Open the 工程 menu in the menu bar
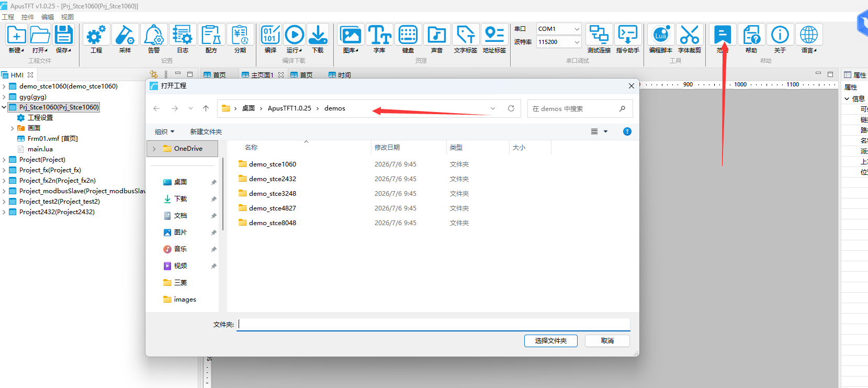 pyautogui.click(x=8, y=17)
